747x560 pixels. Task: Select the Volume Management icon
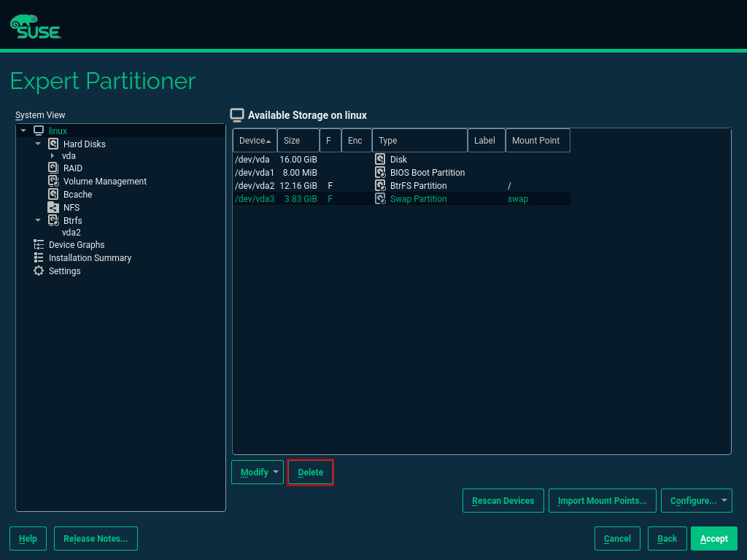53,181
